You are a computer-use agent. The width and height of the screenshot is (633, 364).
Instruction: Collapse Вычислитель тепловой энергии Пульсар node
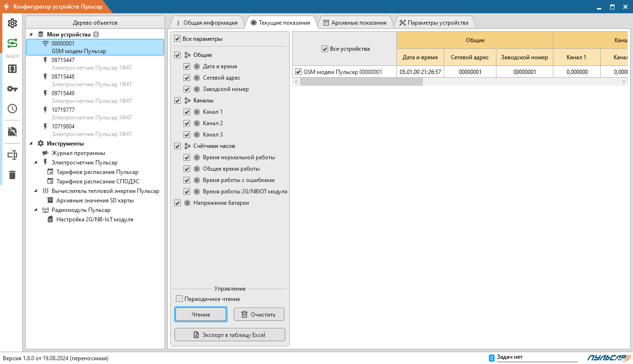coord(36,191)
